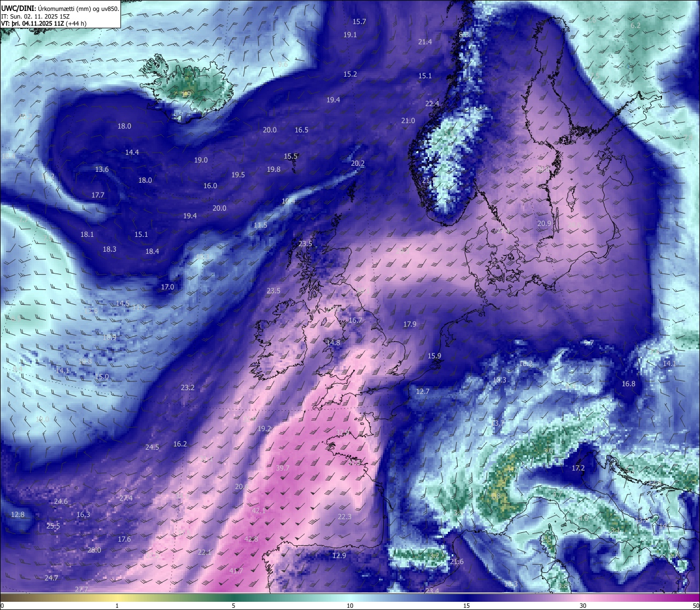Click the 12.9 value over northern Spain

(x=339, y=555)
